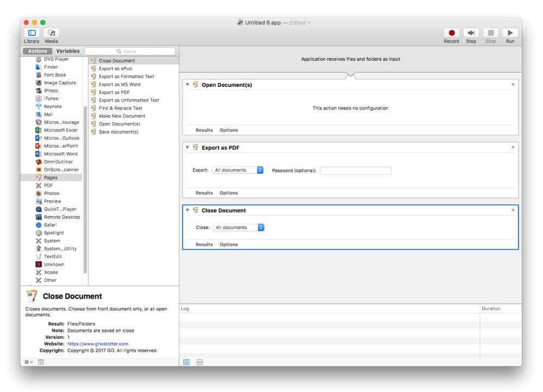Click the Password (optional) field
This screenshot has width=543, height=392.
(355, 170)
